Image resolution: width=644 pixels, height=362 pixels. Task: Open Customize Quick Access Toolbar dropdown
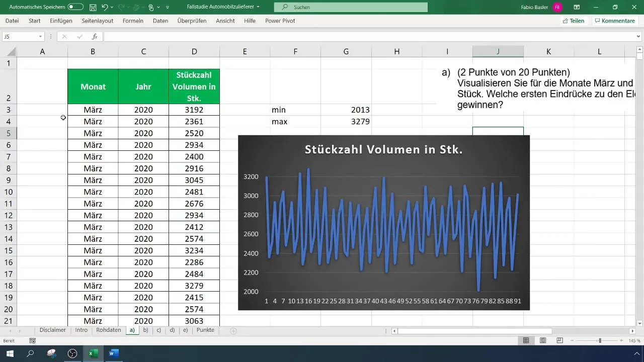pyautogui.click(x=167, y=7)
